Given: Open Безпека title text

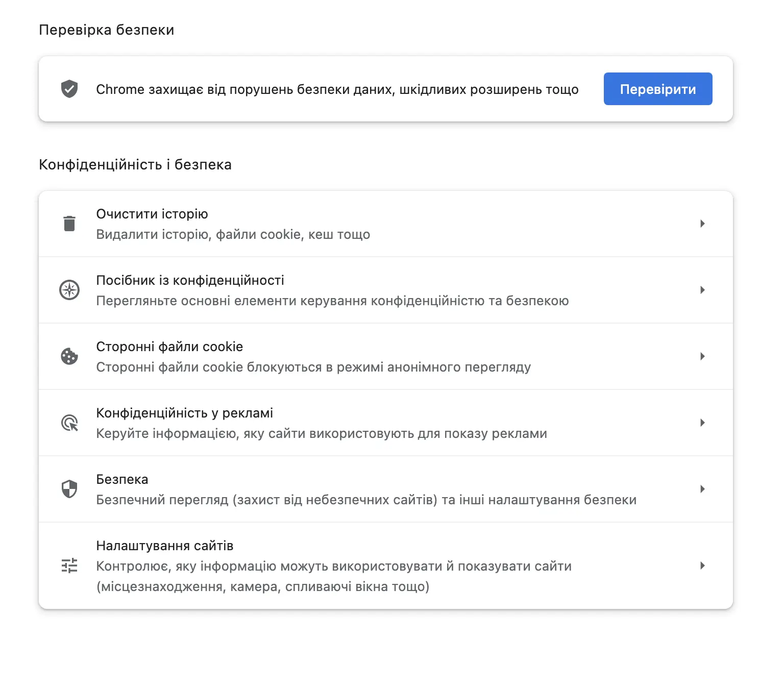Looking at the screenshot, I should (122, 479).
